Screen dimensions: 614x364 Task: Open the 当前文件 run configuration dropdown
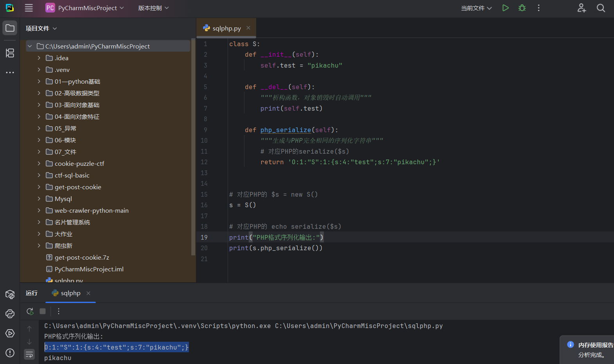476,8
